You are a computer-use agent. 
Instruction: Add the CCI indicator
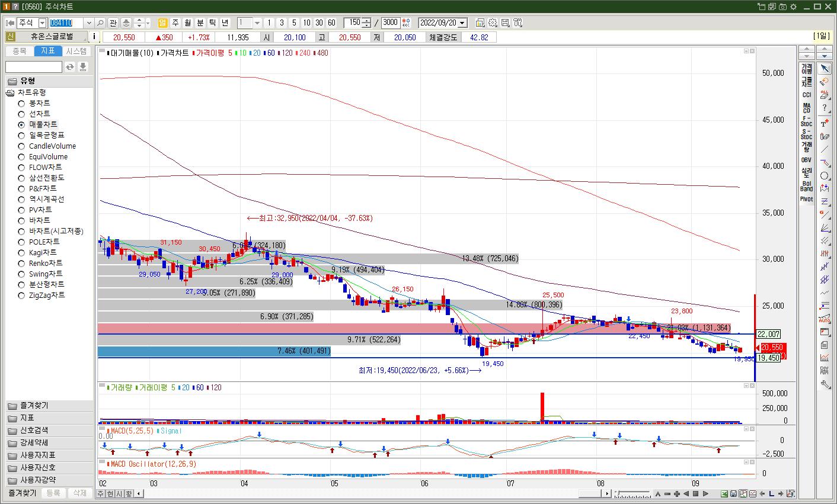pos(806,95)
